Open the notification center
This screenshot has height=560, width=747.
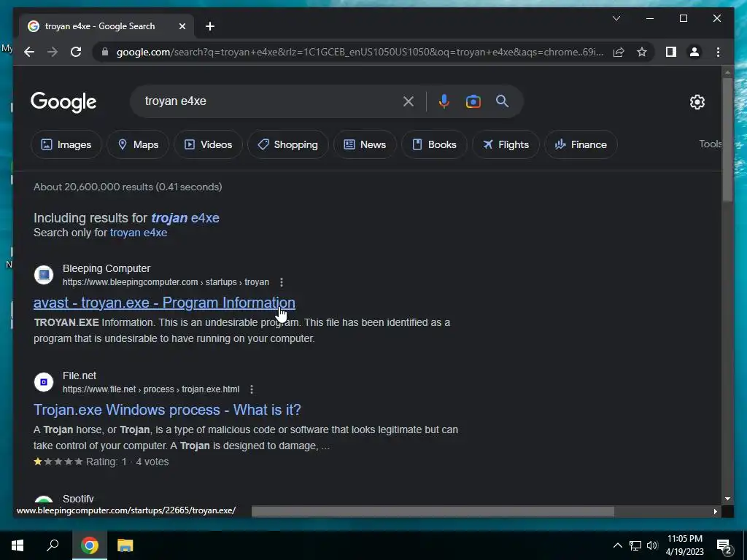pos(724,546)
